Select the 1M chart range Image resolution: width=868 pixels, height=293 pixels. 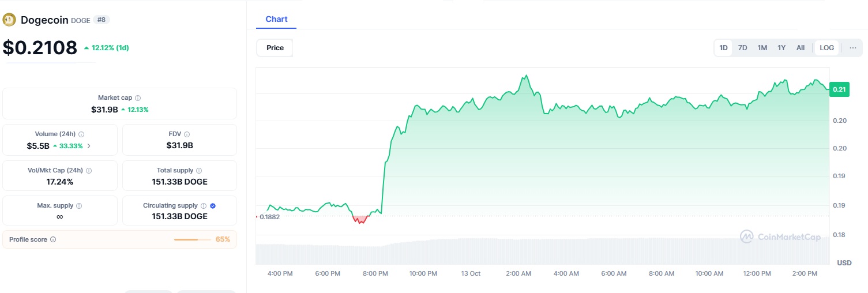(762, 48)
